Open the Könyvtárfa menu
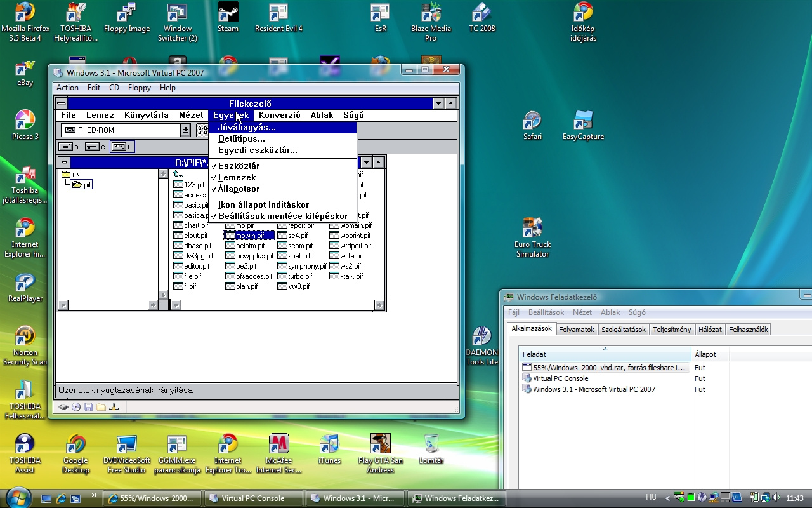812x508 pixels. (x=147, y=116)
